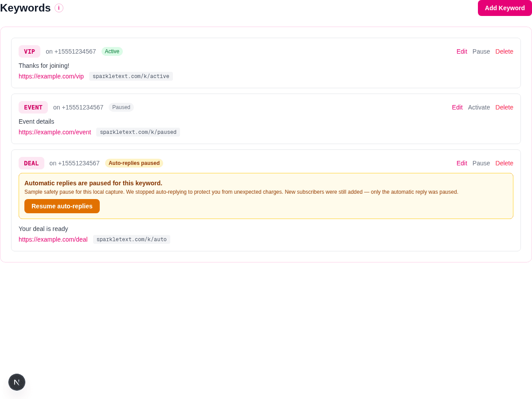The height and width of the screenshot is (399, 532).
Task: Activate the EVENT keyword
Action: point(479,107)
